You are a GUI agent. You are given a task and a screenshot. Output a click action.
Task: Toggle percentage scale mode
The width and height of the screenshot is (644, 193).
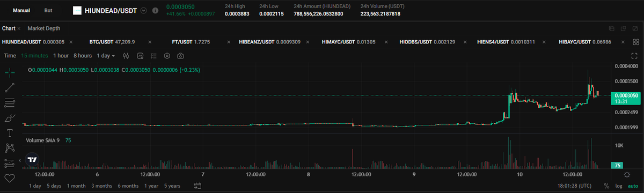[x=606, y=186]
